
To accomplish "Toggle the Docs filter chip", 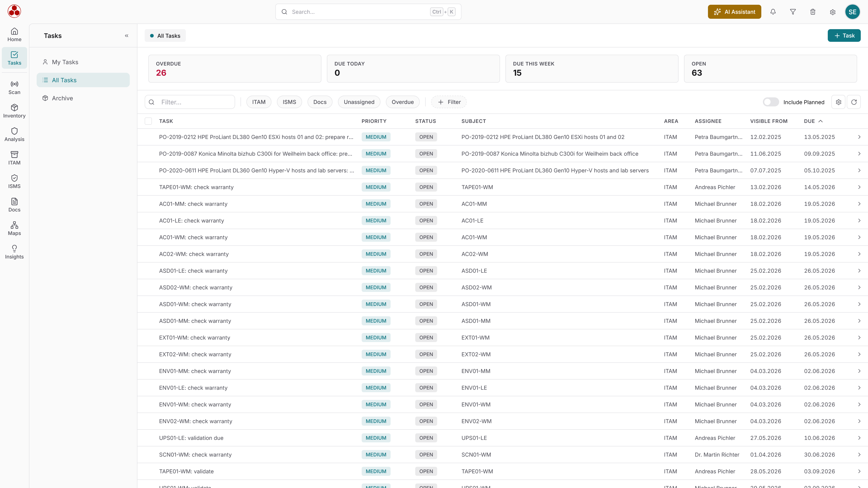I will 320,102.
